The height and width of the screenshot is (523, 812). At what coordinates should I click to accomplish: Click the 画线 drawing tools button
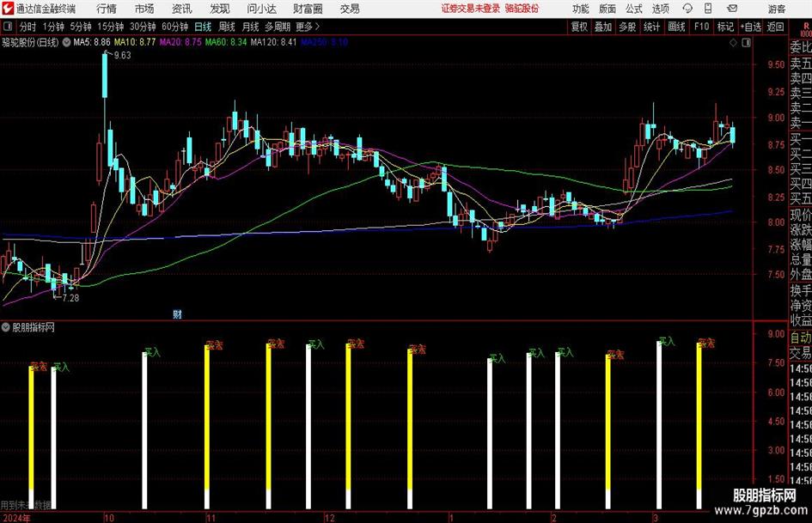(677, 27)
